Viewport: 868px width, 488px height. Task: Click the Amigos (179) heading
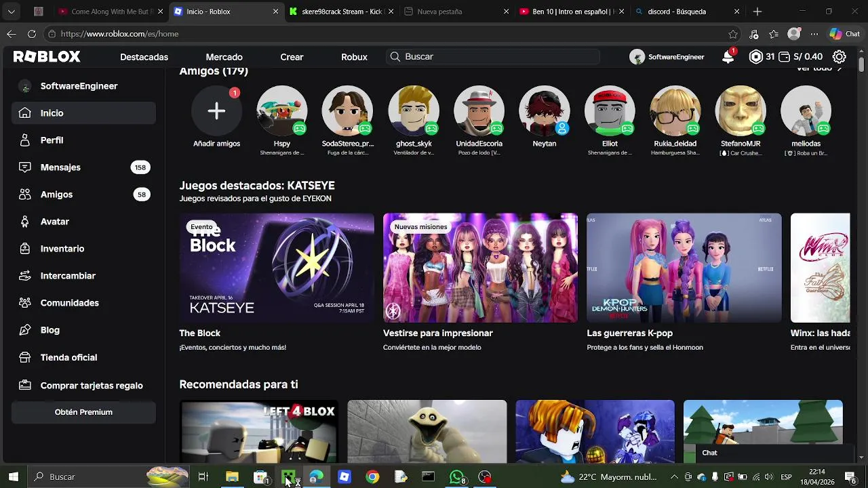pyautogui.click(x=214, y=70)
